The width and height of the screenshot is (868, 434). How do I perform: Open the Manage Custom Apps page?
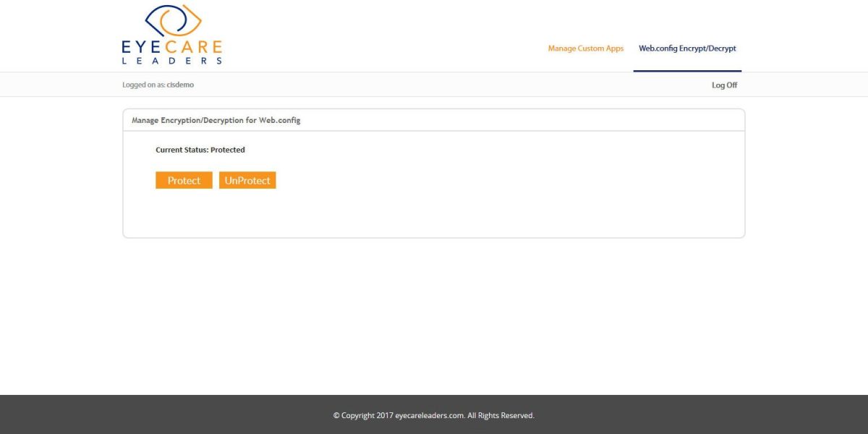coord(585,48)
